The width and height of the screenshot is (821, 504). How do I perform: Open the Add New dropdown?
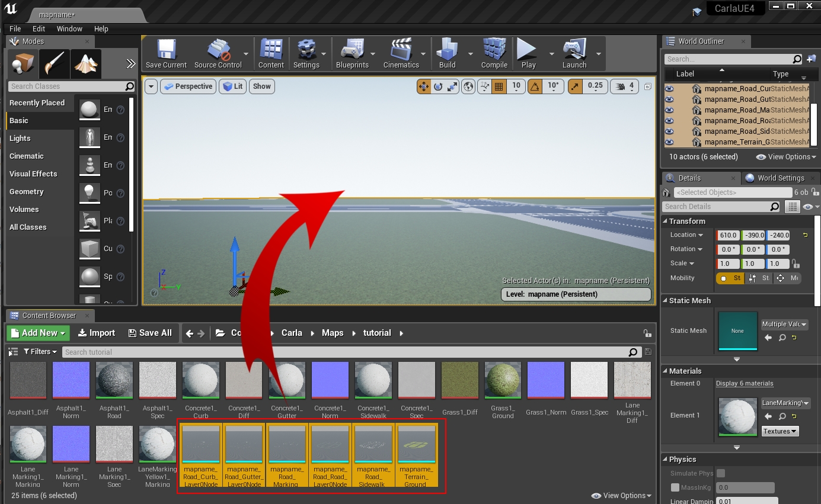click(37, 333)
